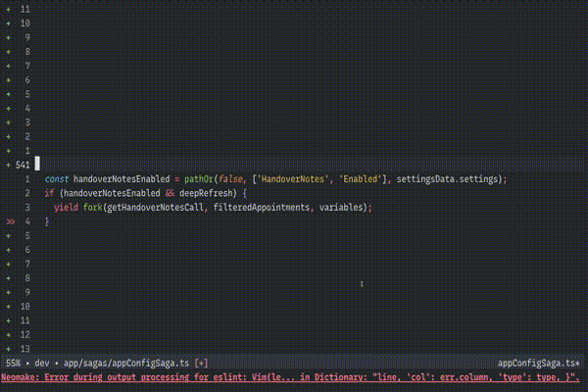Click the Neomake eslint error message

coord(290,377)
